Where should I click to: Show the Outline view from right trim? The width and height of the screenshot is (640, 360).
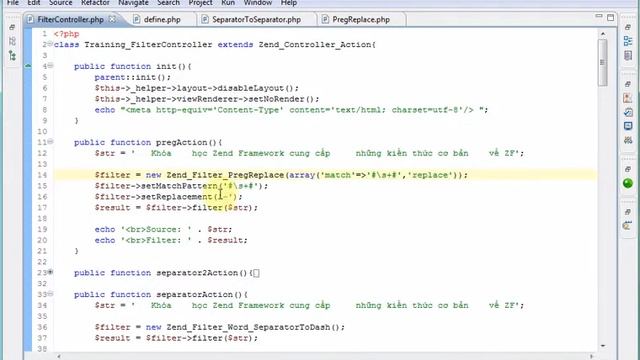[628, 41]
